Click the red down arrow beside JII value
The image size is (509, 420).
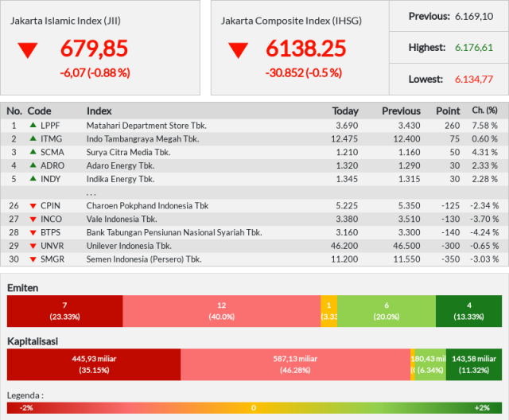28,51
